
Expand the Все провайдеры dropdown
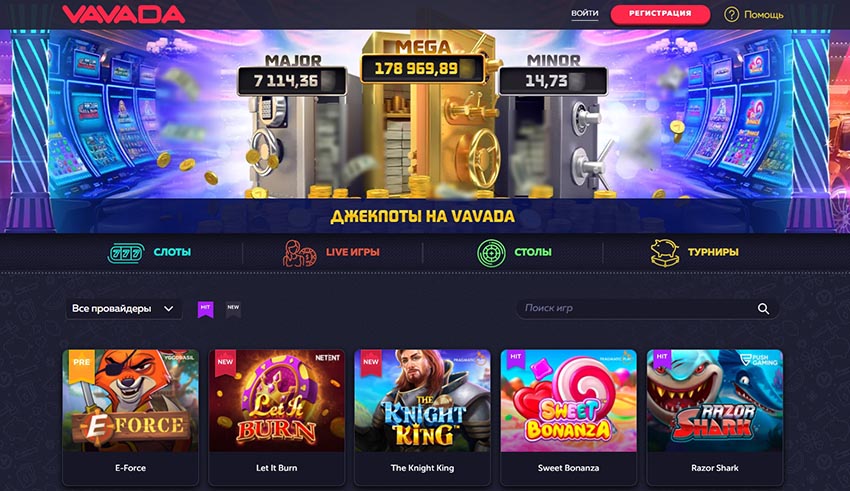(x=124, y=309)
